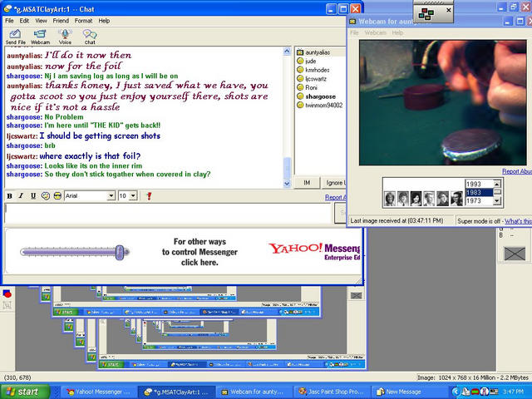Click the Windows start button
Screen dimensions: 532x399
click(x=25, y=392)
